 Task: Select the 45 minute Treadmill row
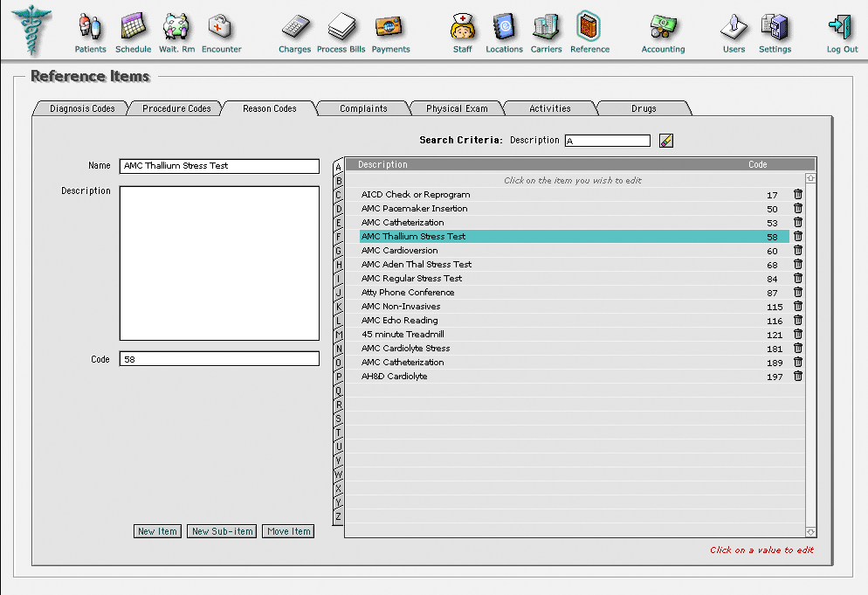click(x=574, y=334)
